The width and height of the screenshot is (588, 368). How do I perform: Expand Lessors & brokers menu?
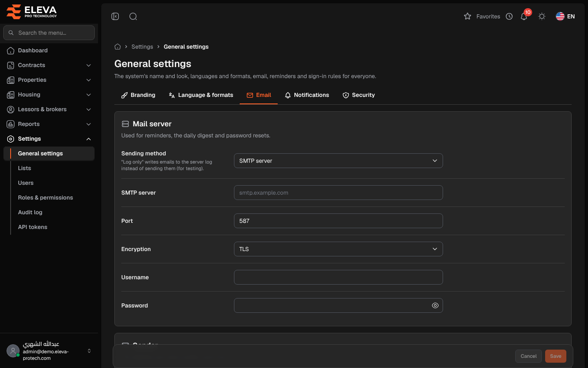49,109
